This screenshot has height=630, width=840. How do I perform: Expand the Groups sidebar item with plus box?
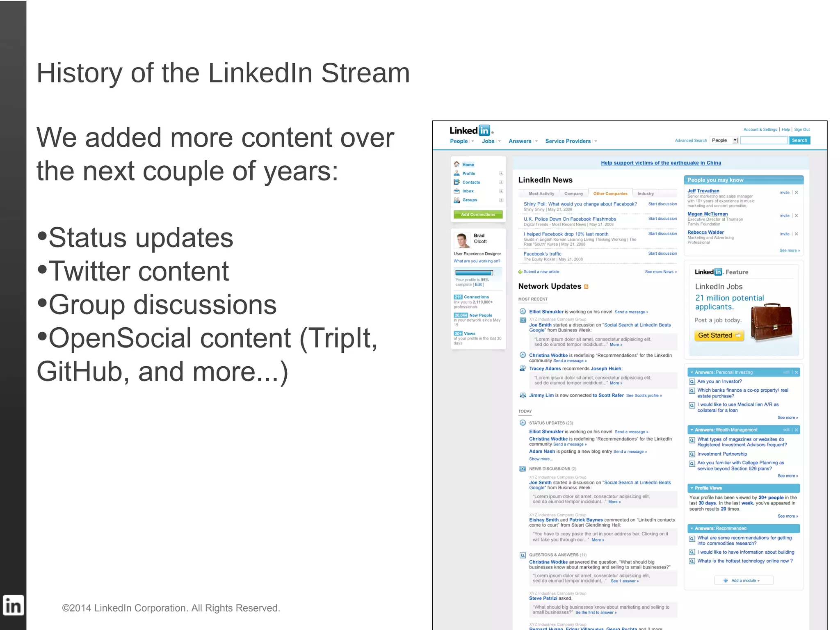pyautogui.click(x=501, y=200)
